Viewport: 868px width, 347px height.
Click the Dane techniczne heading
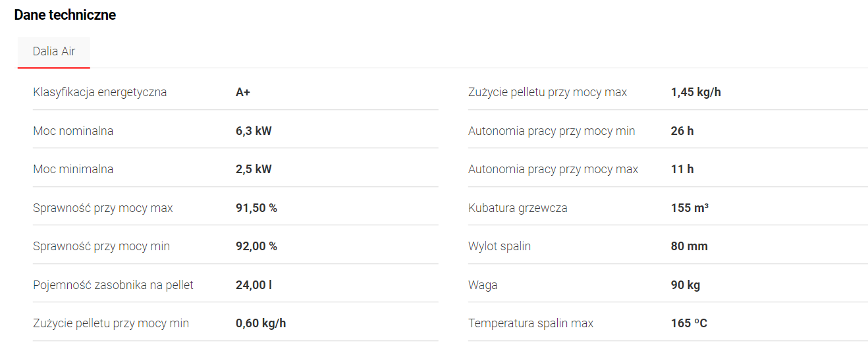click(65, 15)
